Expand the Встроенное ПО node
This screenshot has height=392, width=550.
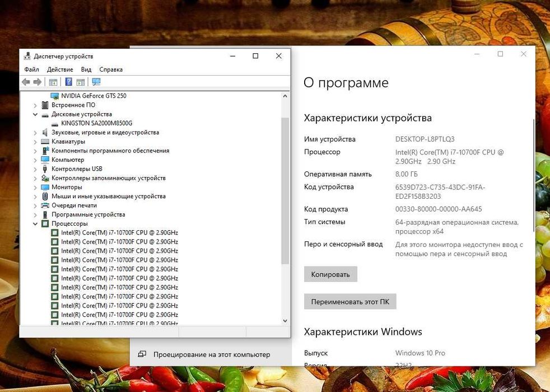(x=35, y=105)
